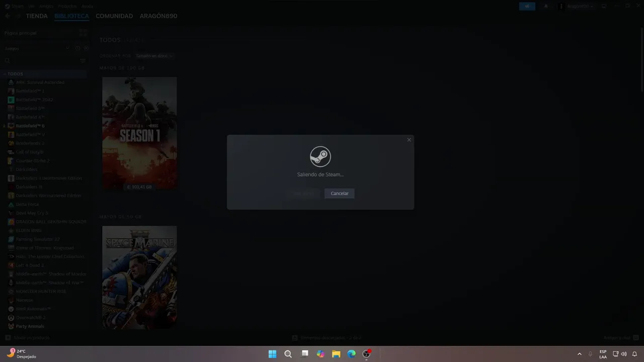Image resolution: width=644 pixels, height=362 pixels.
Task: Click Big Picture mode monitor icon
Action: tap(604, 6)
